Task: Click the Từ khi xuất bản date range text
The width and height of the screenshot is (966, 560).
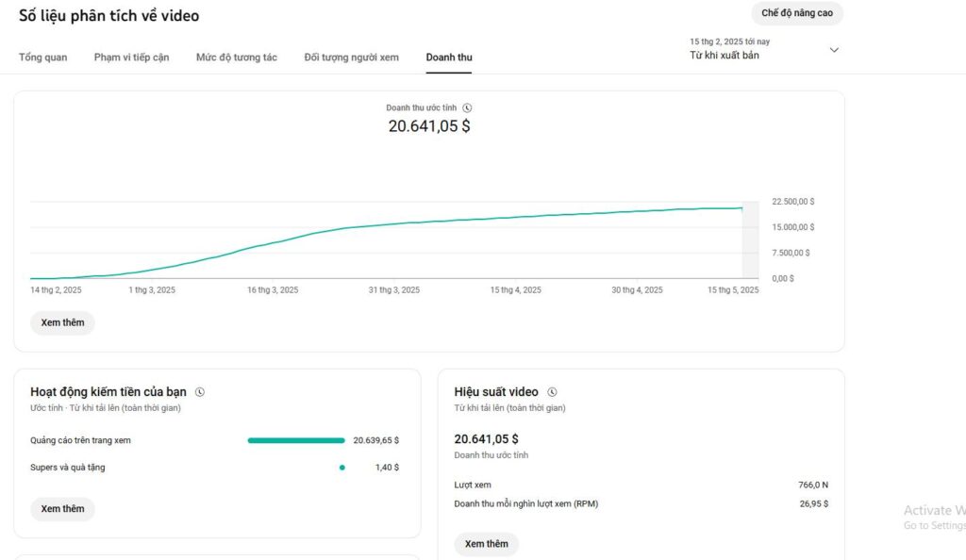Action: point(724,56)
